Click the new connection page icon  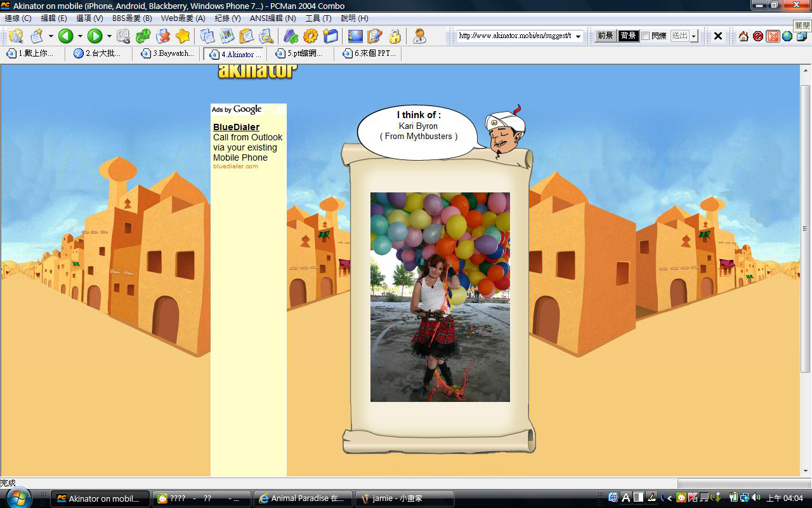point(37,36)
